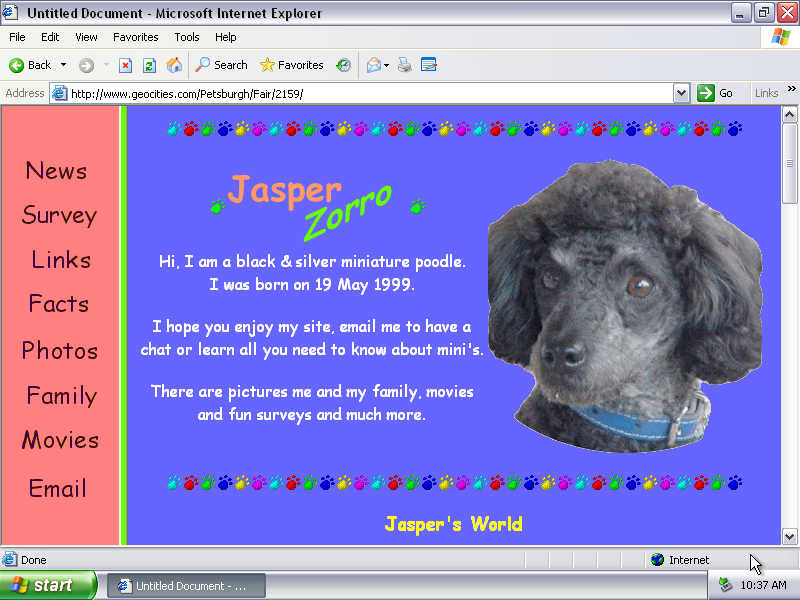The image size is (800, 600).
Task: Click the Internet zone globe icon
Action: click(658, 560)
